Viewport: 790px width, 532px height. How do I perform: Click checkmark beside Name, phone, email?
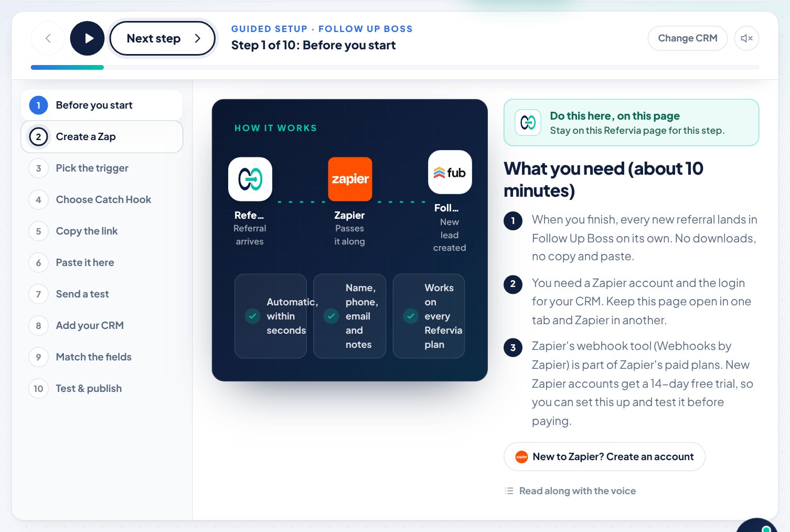point(331,316)
